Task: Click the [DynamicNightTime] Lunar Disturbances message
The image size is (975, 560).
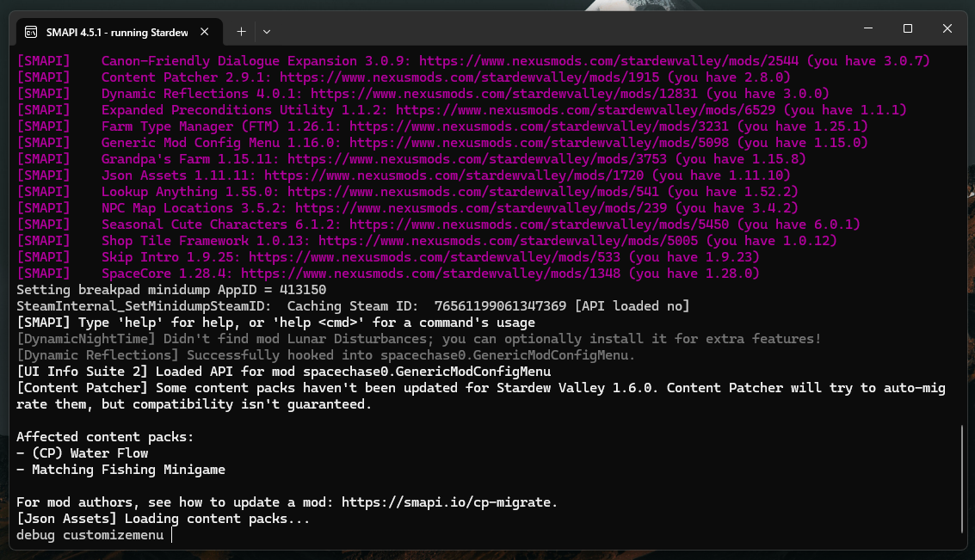Action: (418, 339)
